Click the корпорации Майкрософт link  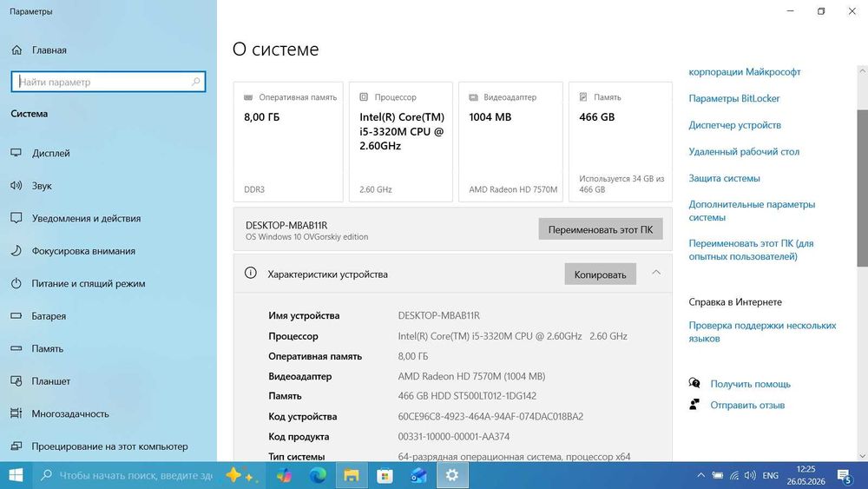745,71
